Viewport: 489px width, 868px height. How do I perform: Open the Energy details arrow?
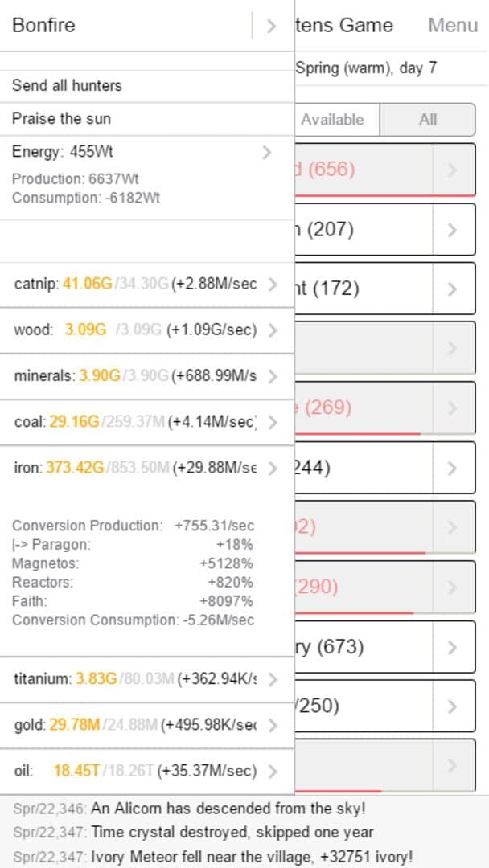267,152
